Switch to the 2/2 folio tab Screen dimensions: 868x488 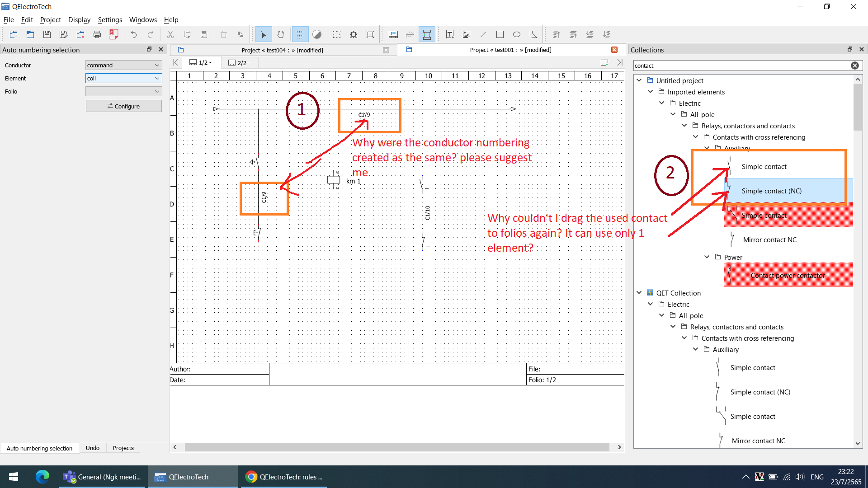pos(240,62)
